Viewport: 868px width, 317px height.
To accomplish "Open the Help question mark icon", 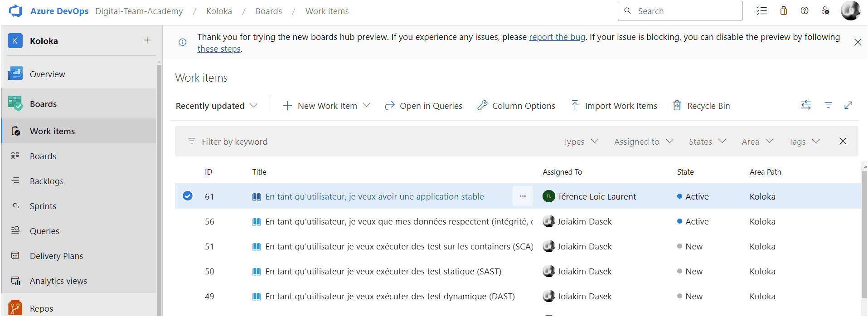I will pos(805,11).
